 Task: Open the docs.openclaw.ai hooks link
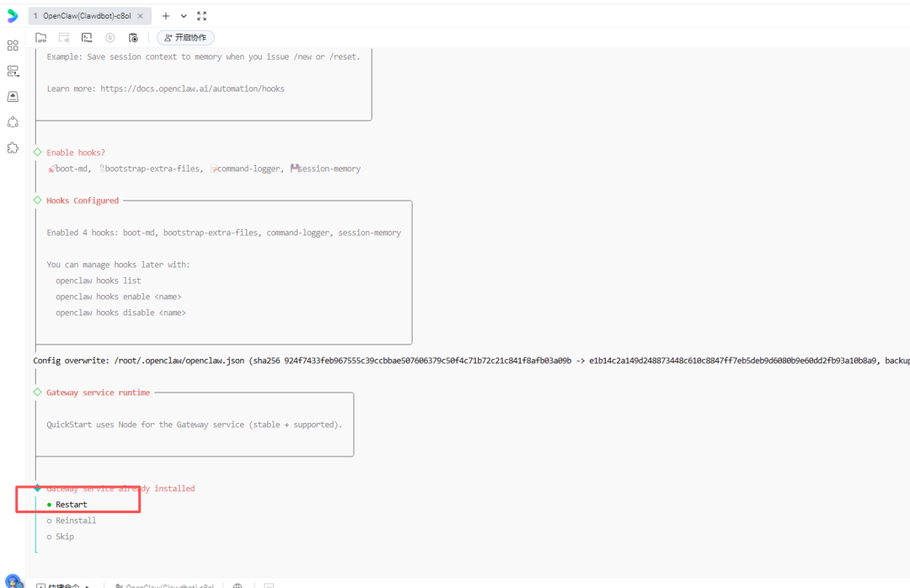(192, 88)
